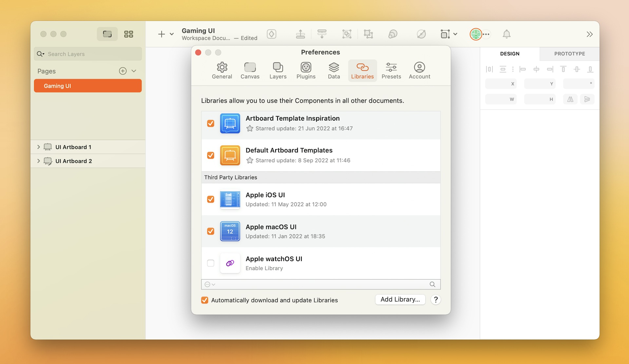
Task: Select the UI Artboard 2 layer
Action: tap(88, 161)
